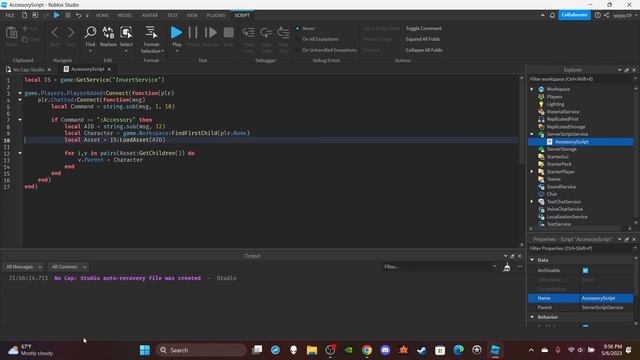Click the Step Over debugger icon
The height and width of the screenshot is (360, 640).
pyautogui.click(x=266, y=33)
